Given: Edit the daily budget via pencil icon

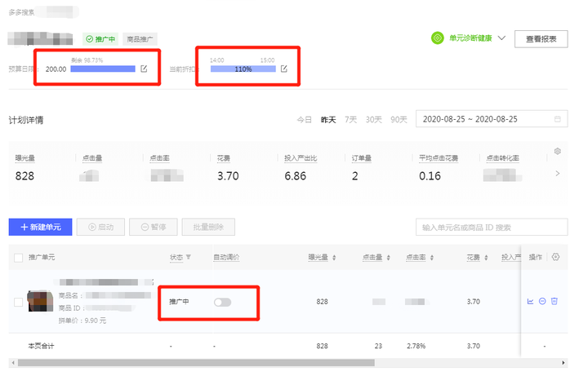Looking at the screenshot, I should click(x=144, y=69).
